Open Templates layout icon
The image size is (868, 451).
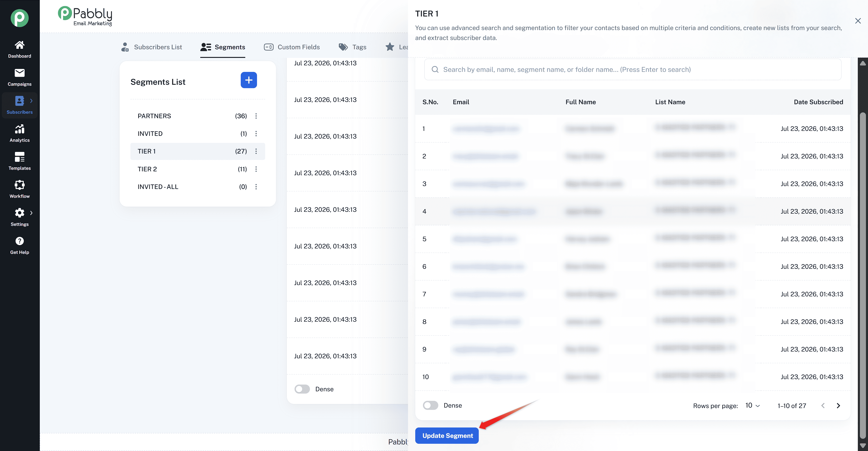19,157
